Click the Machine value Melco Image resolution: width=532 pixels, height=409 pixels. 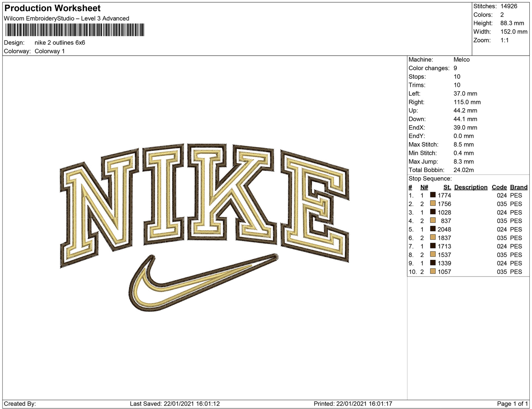click(x=462, y=60)
